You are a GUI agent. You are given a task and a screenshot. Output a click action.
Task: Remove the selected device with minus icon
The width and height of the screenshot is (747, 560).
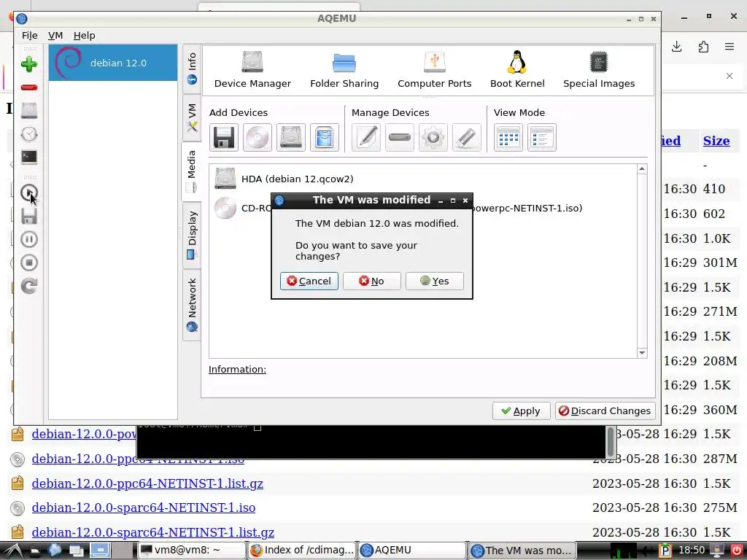click(400, 138)
